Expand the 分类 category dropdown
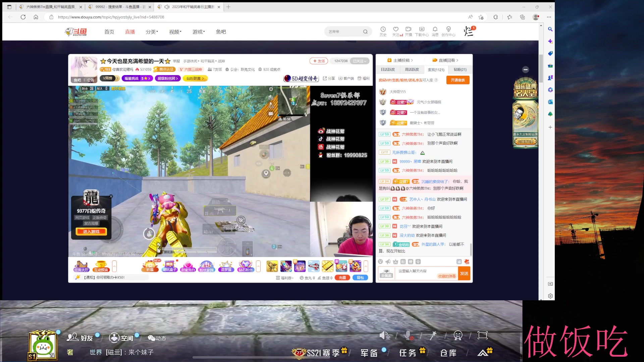 152,32
